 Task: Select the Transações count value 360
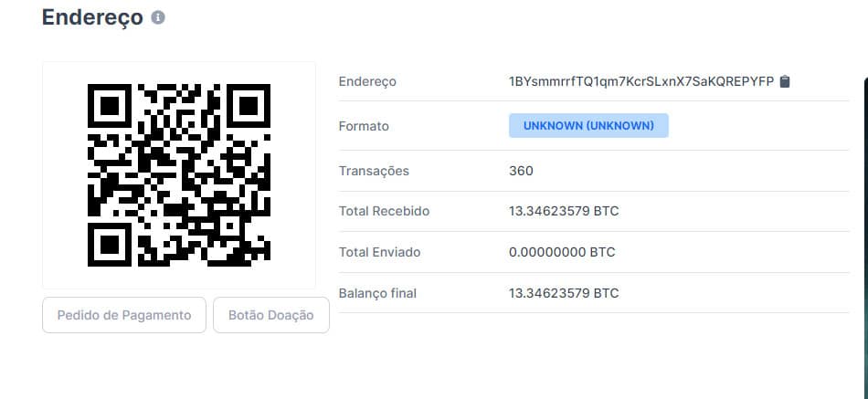[x=521, y=171]
